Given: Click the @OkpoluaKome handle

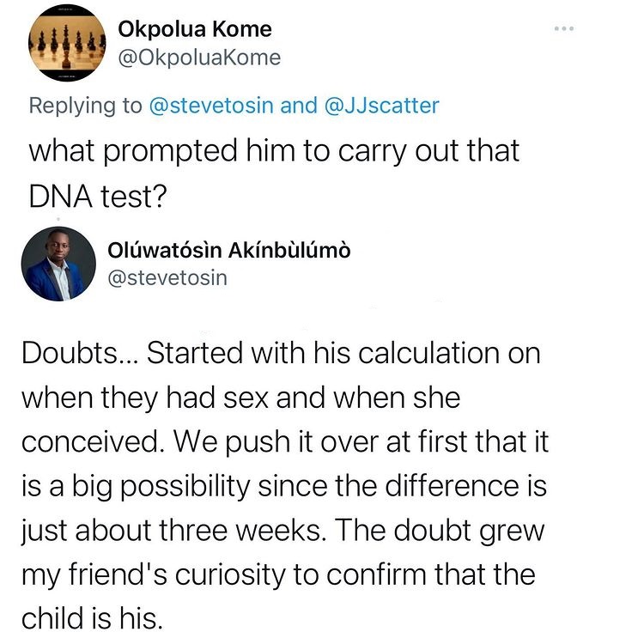Looking at the screenshot, I should click(x=199, y=58).
